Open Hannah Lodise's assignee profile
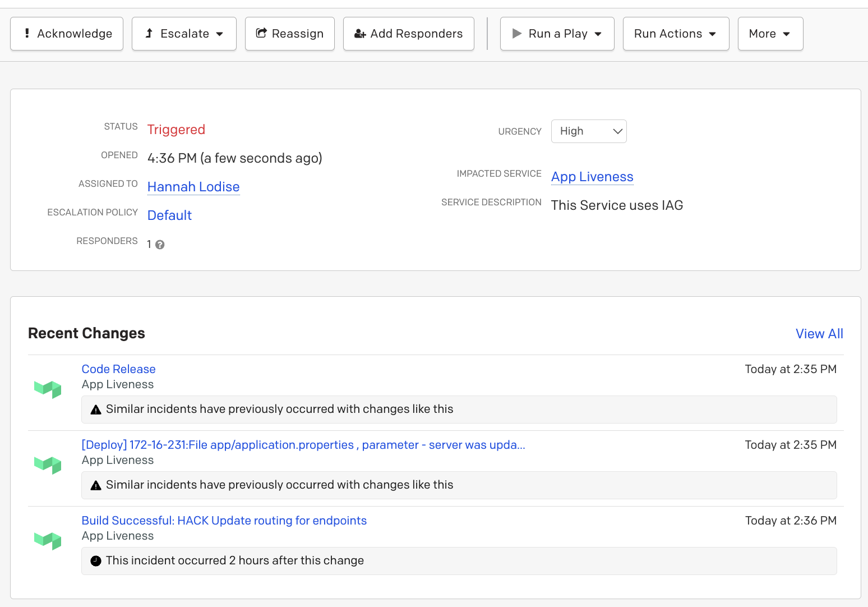Image resolution: width=868 pixels, height=607 pixels. (x=193, y=186)
